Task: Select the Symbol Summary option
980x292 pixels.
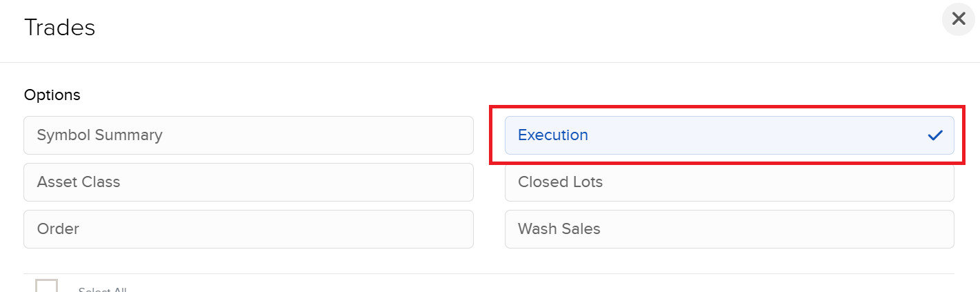Action: (248, 135)
